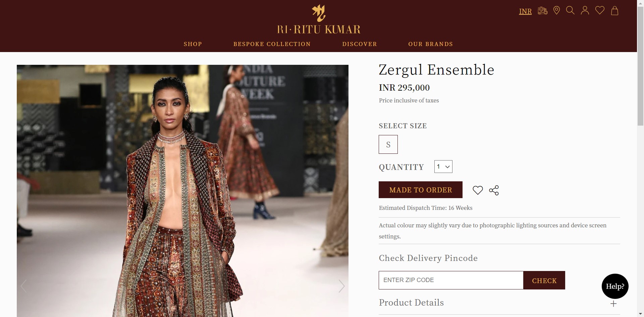Open the DISCOVER menu

(360, 44)
